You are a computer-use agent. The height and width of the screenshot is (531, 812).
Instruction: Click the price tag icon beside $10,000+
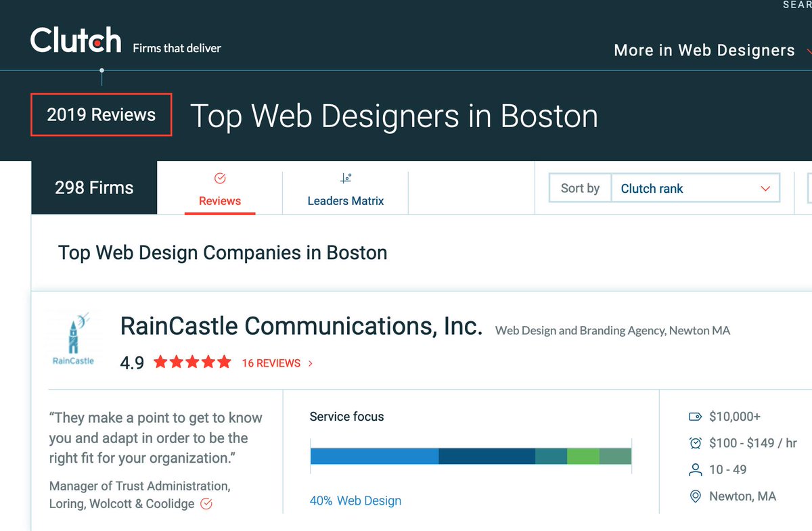(695, 417)
